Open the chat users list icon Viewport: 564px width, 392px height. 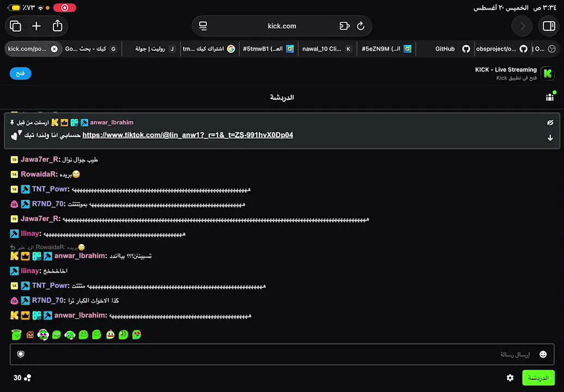pos(550,96)
